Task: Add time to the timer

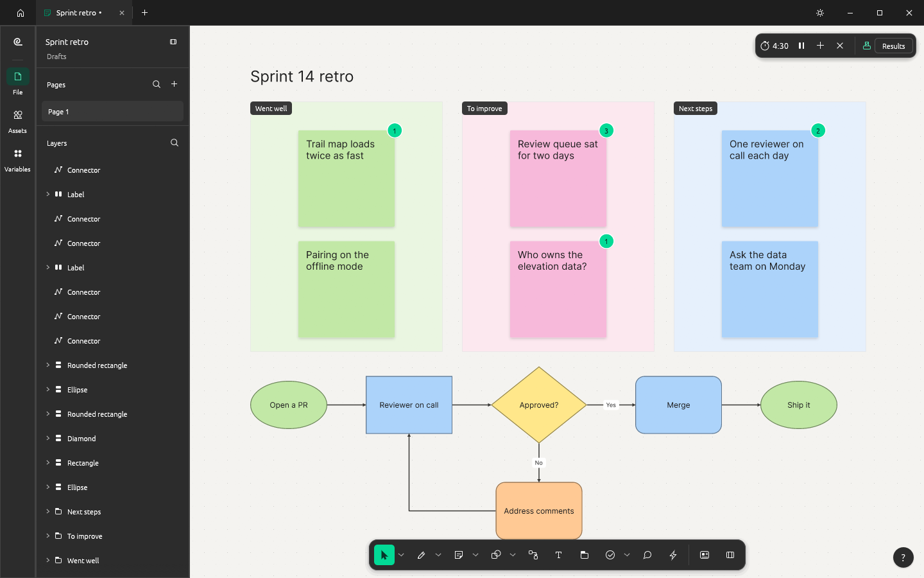Action: (x=820, y=46)
